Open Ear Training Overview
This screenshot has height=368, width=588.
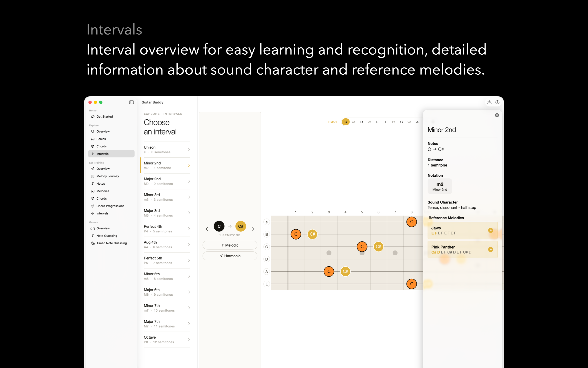tap(111, 169)
